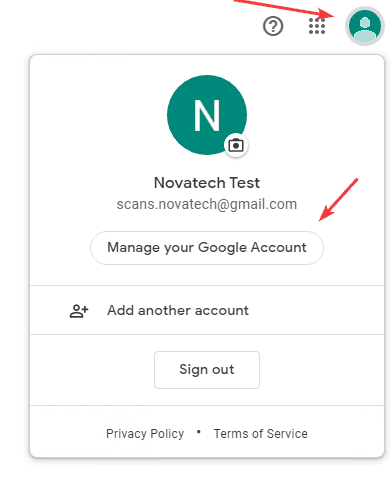The width and height of the screenshot is (391, 486).
Task: Open the Terms of Service link
Action: click(x=261, y=434)
